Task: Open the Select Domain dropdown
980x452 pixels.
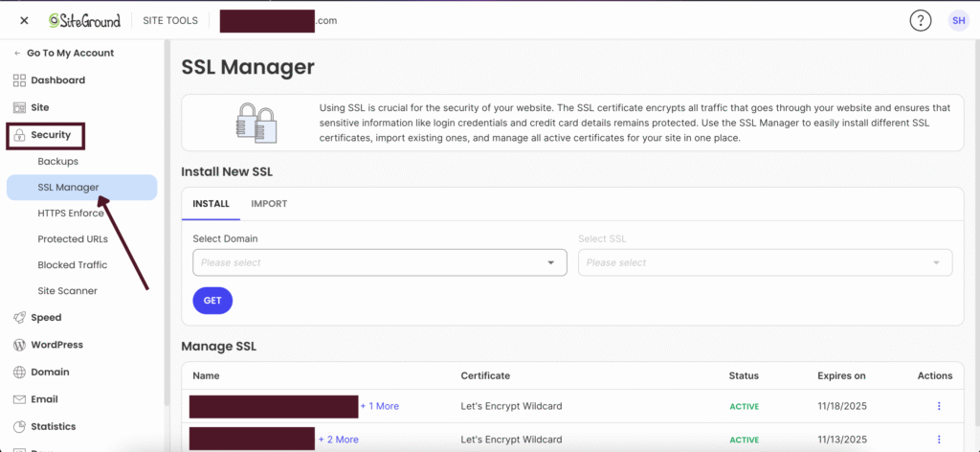Action: pyautogui.click(x=379, y=262)
